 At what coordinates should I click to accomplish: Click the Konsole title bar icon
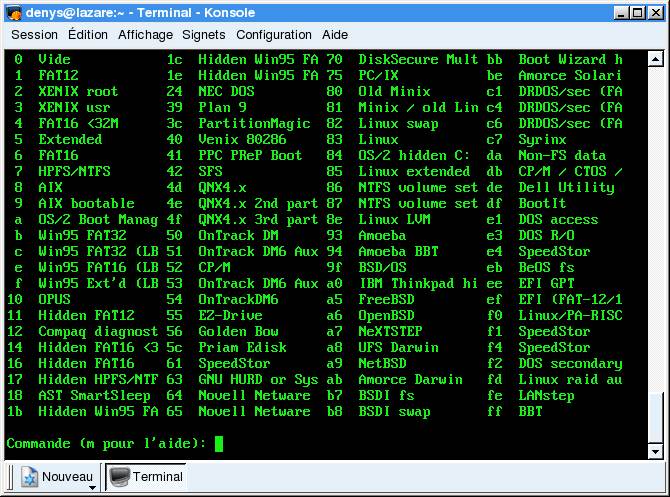coord(14,12)
